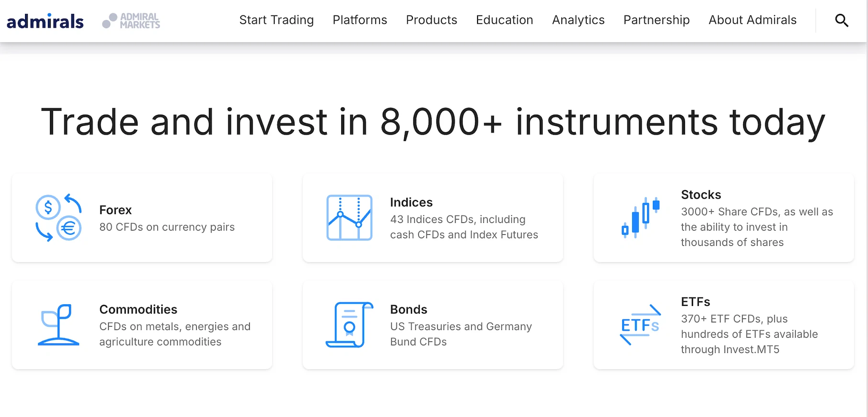Click the Bonds description text
This screenshot has width=868, height=417.
(x=460, y=334)
